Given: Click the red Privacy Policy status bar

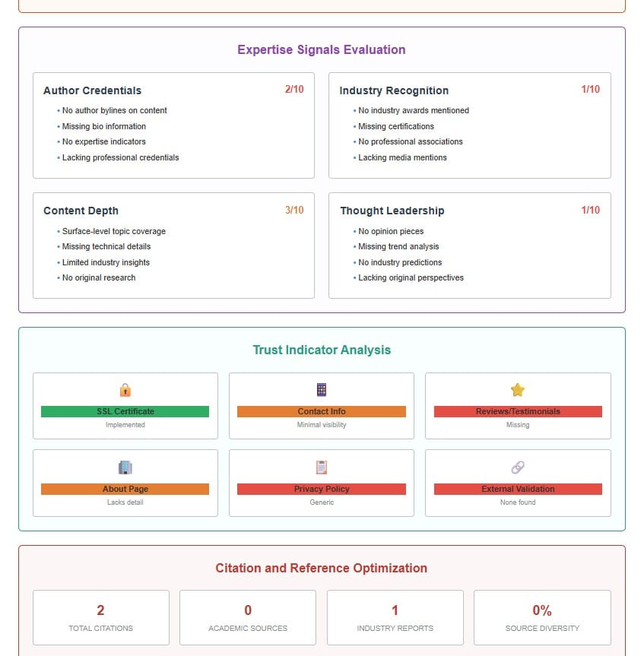Looking at the screenshot, I should tap(322, 489).
